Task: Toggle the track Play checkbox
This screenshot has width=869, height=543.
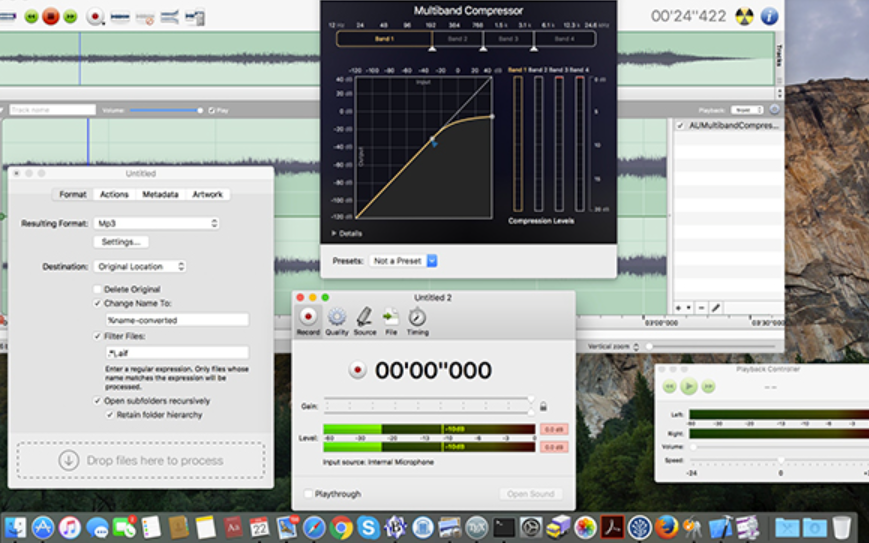Action: pos(211,110)
